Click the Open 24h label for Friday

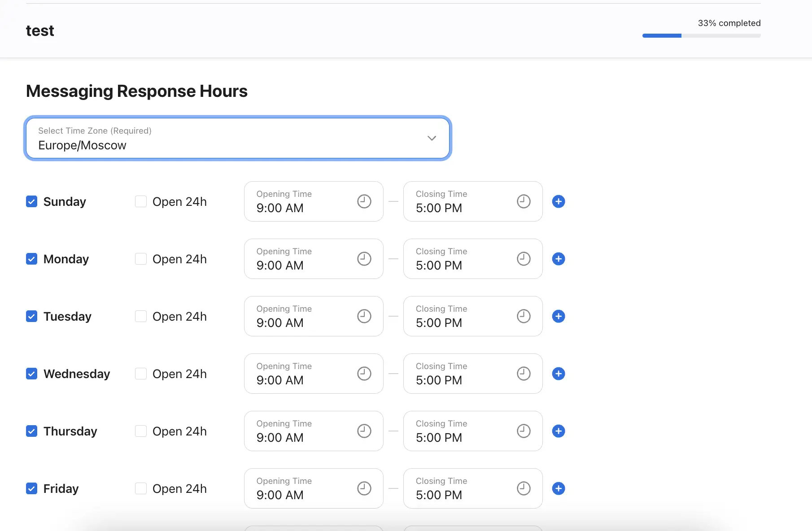coord(179,488)
